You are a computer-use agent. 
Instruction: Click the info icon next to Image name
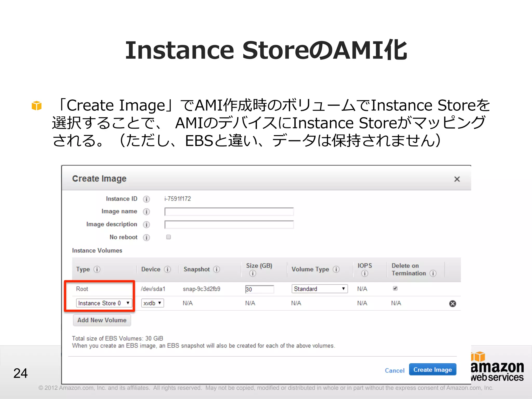pyautogui.click(x=147, y=212)
